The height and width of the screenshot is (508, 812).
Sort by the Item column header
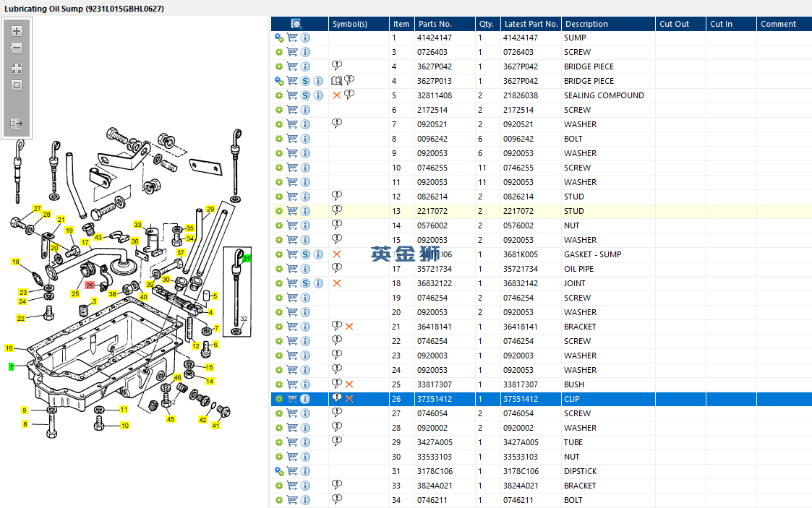pos(401,24)
